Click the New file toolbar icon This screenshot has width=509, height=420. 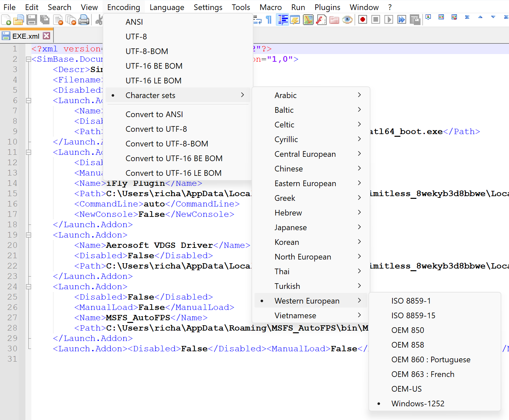pyautogui.click(x=6, y=20)
